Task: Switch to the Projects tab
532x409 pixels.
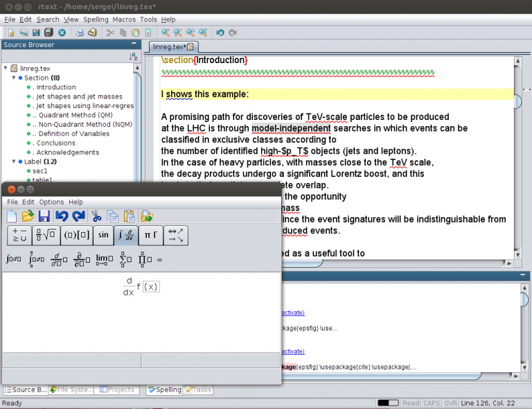Action: (x=116, y=390)
